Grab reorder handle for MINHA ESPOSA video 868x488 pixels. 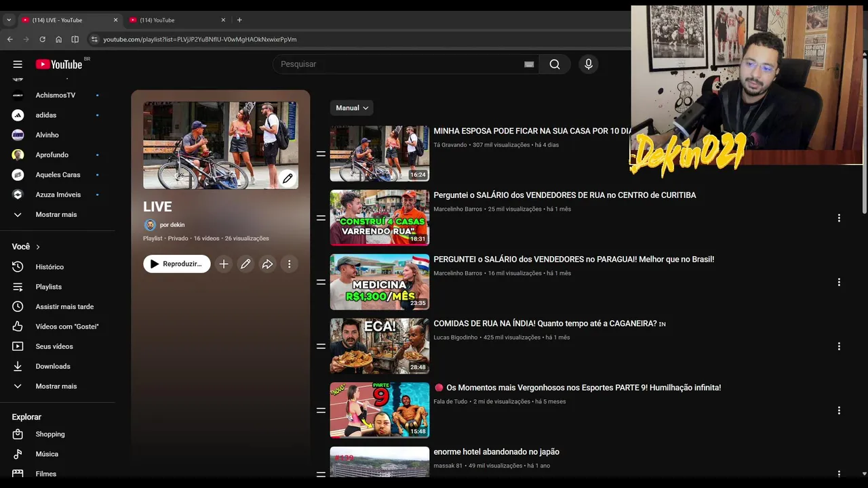coord(321,154)
